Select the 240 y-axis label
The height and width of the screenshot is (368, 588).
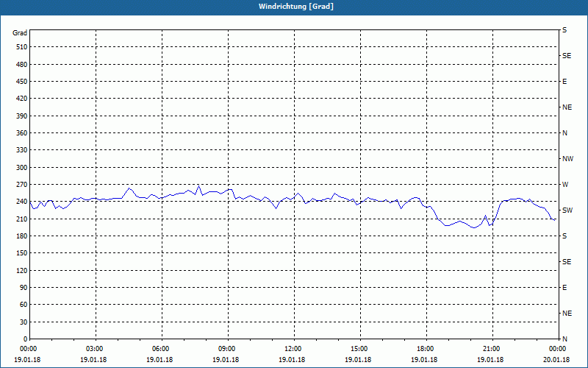tap(22, 202)
